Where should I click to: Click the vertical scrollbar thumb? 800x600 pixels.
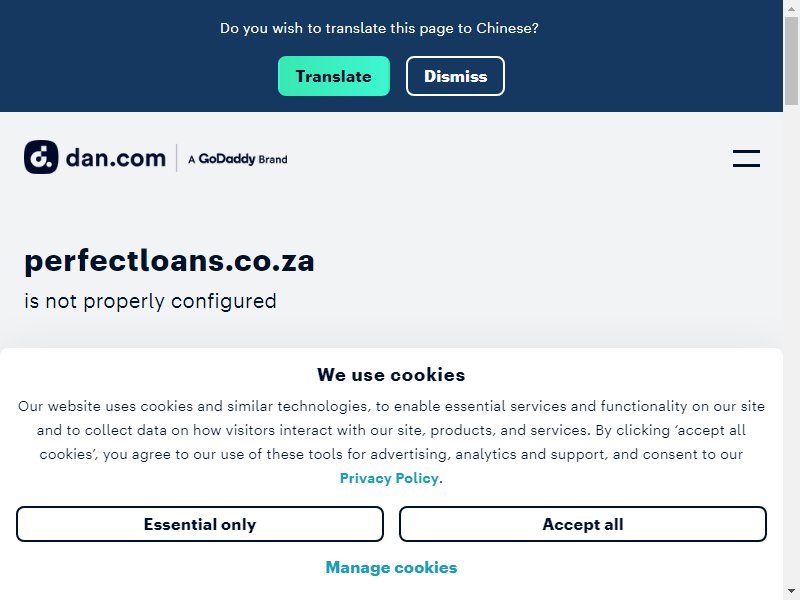[791, 60]
